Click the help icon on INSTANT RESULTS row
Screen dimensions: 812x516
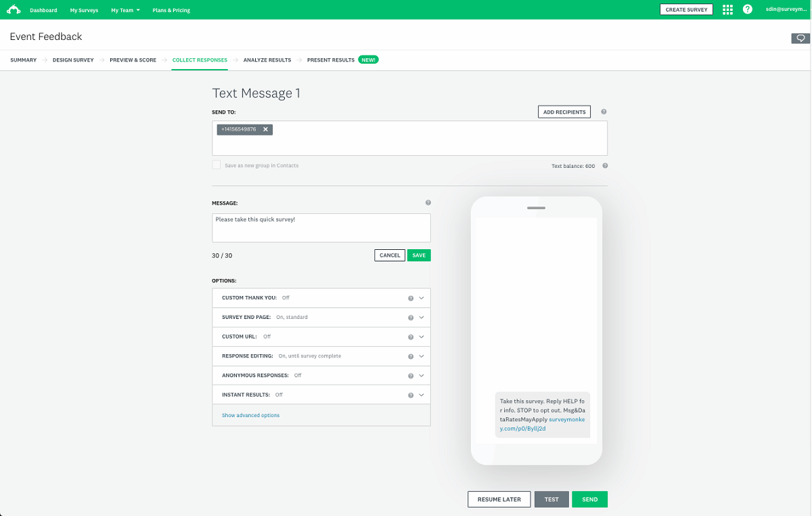point(410,394)
